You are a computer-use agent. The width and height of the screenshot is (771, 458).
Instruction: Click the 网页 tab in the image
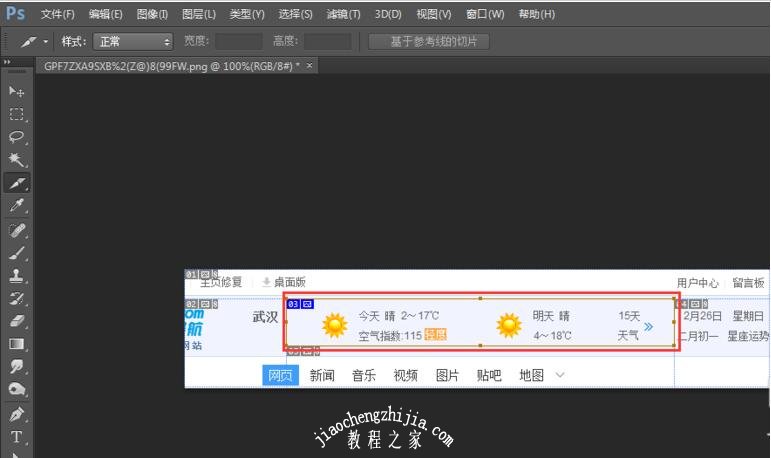(280, 375)
